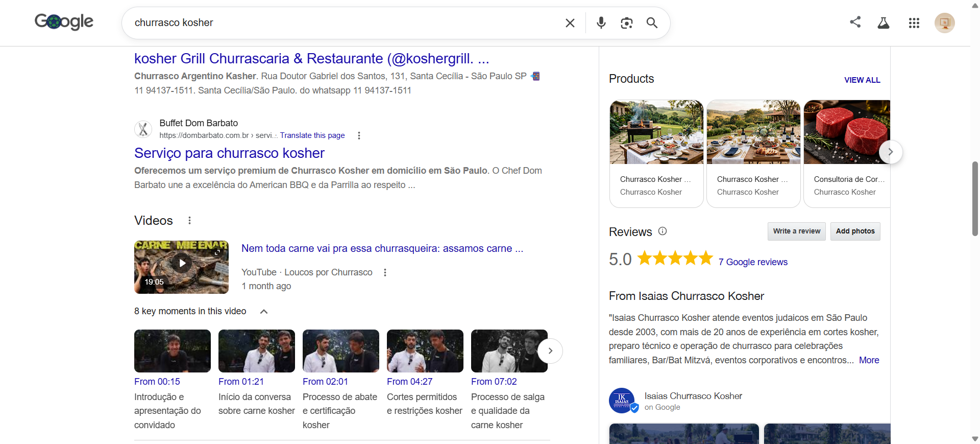The height and width of the screenshot is (444, 980).
Task: Click the scrollbar down arrow
Action: (x=975, y=439)
